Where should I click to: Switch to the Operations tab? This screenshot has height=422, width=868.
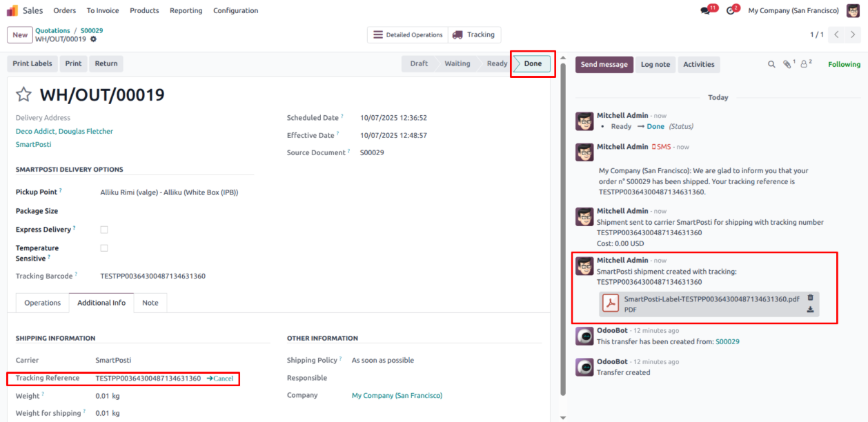[43, 303]
